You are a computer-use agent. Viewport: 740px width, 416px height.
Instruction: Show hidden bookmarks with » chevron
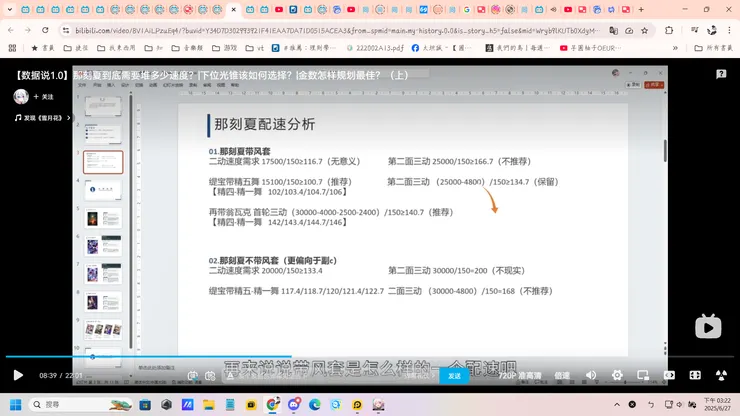point(675,48)
